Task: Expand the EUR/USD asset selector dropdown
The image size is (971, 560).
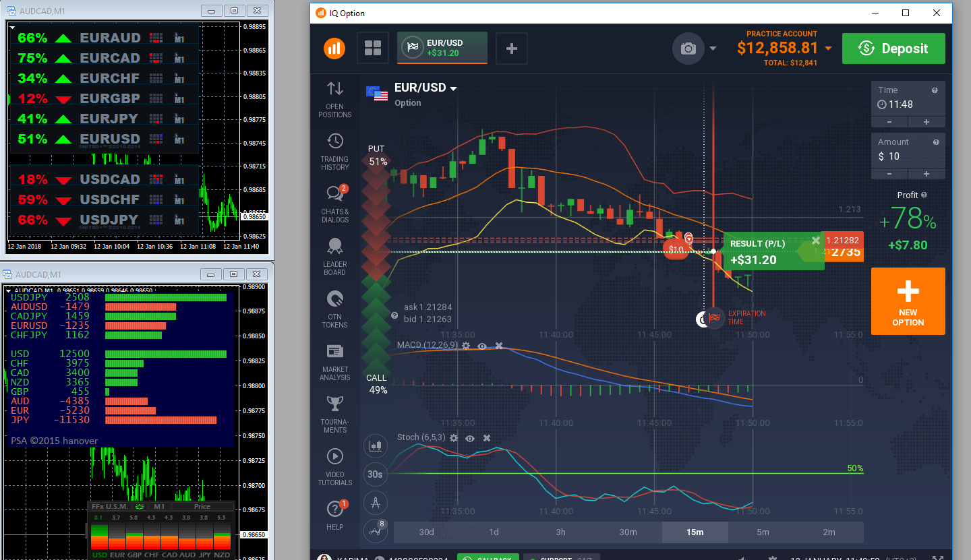Action: tap(454, 89)
